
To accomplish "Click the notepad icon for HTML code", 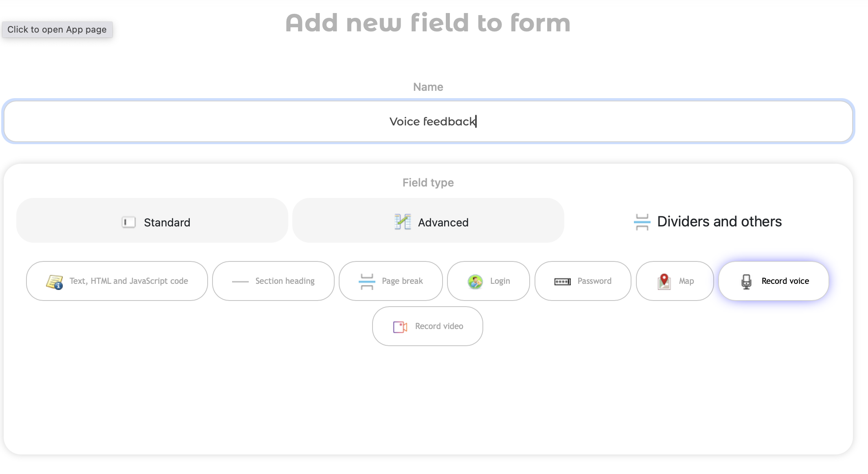I will click(x=54, y=281).
